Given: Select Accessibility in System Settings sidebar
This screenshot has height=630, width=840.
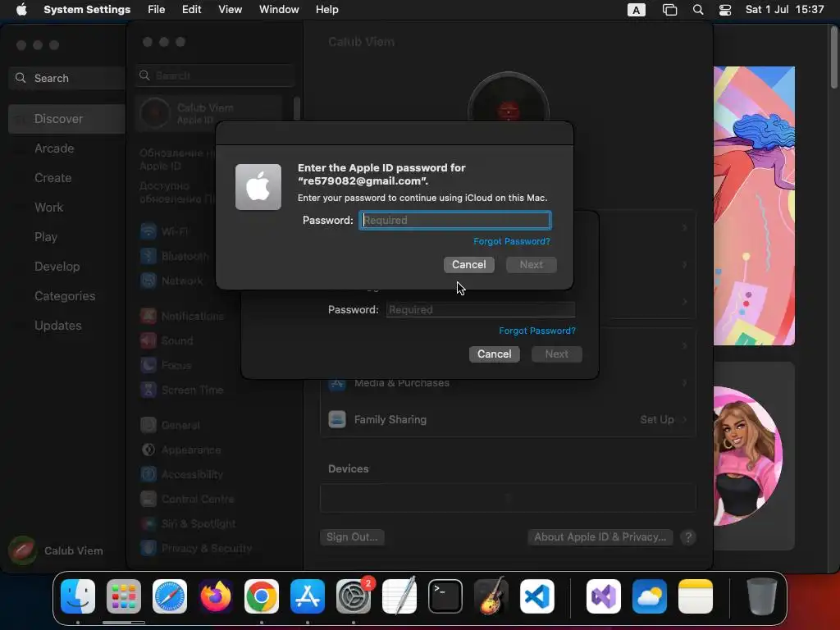Looking at the screenshot, I should click(181, 474).
